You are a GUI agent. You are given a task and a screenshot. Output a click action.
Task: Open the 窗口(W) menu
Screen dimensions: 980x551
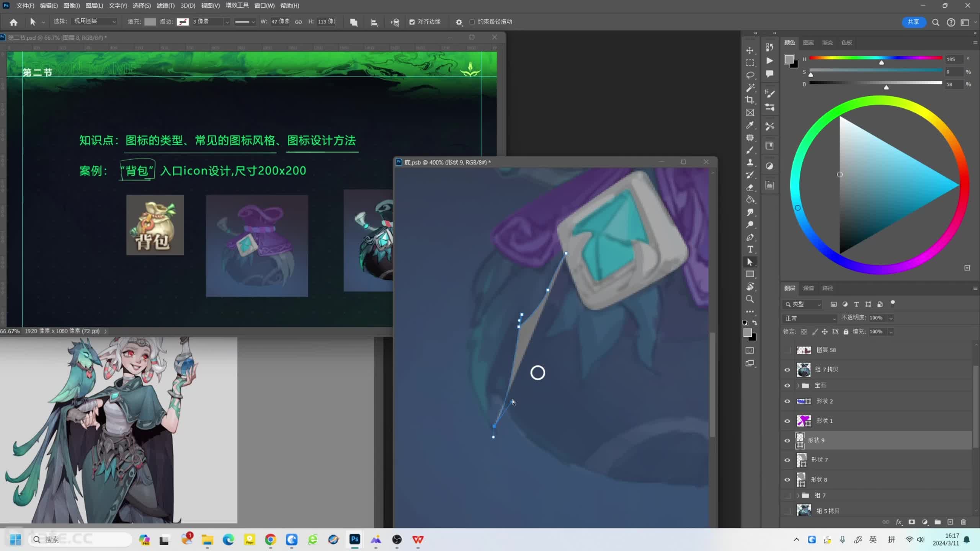pos(264,6)
